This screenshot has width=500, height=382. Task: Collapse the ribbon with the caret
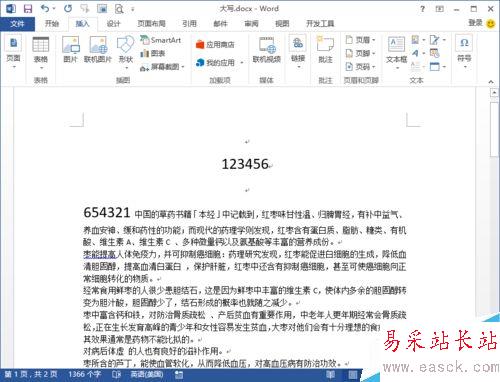pos(491,82)
